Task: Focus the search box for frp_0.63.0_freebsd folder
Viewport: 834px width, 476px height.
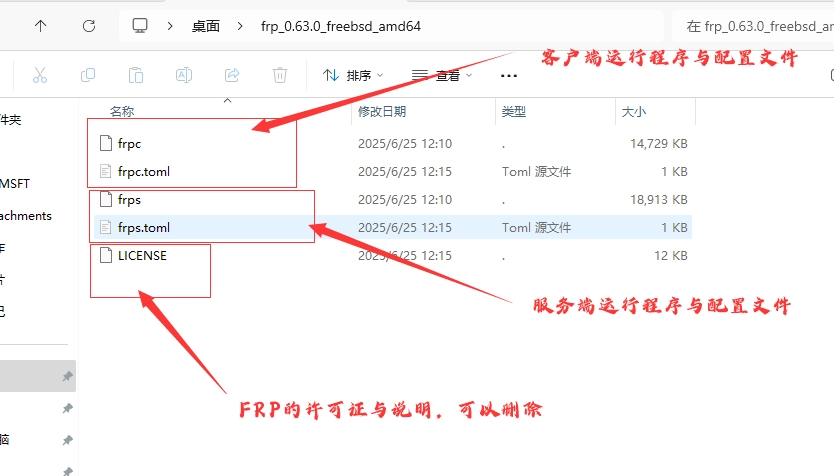Action: point(753,26)
